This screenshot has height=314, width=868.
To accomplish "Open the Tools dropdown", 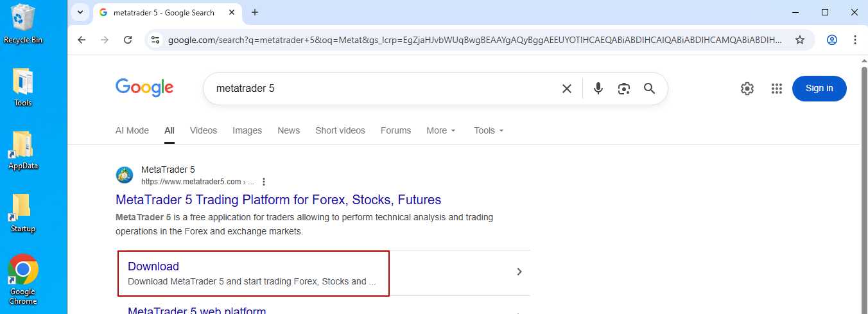I will 489,130.
